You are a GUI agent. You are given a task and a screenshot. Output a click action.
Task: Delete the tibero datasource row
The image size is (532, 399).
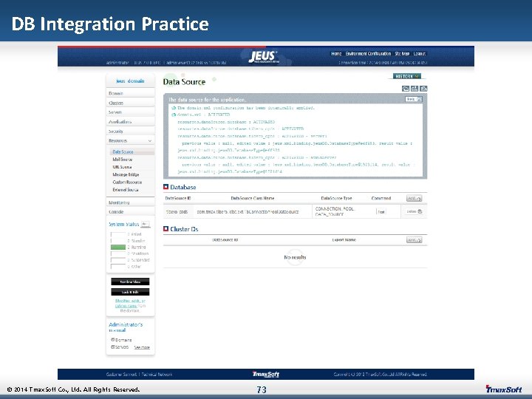(415, 211)
